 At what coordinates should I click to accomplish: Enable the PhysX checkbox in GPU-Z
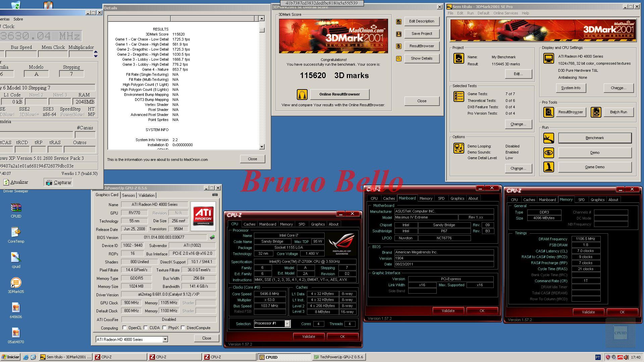(x=165, y=328)
